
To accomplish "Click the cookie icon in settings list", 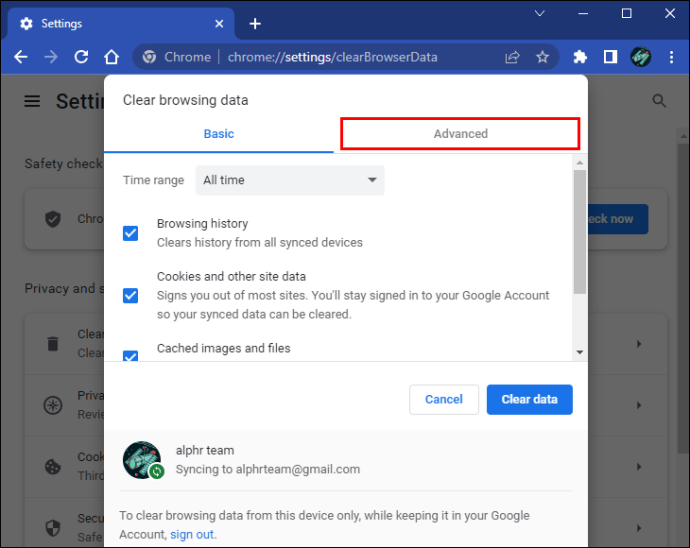I will [x=53, y=467].
